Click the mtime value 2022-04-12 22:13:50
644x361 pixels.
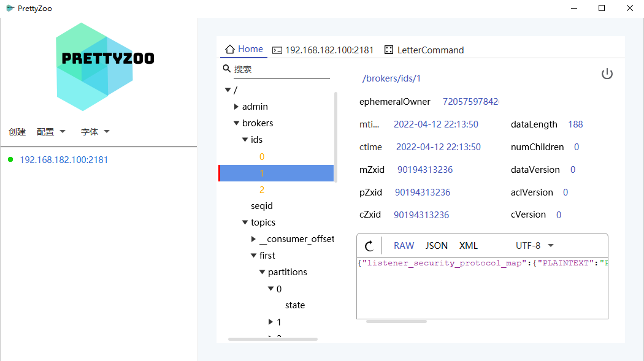point(435,124)
